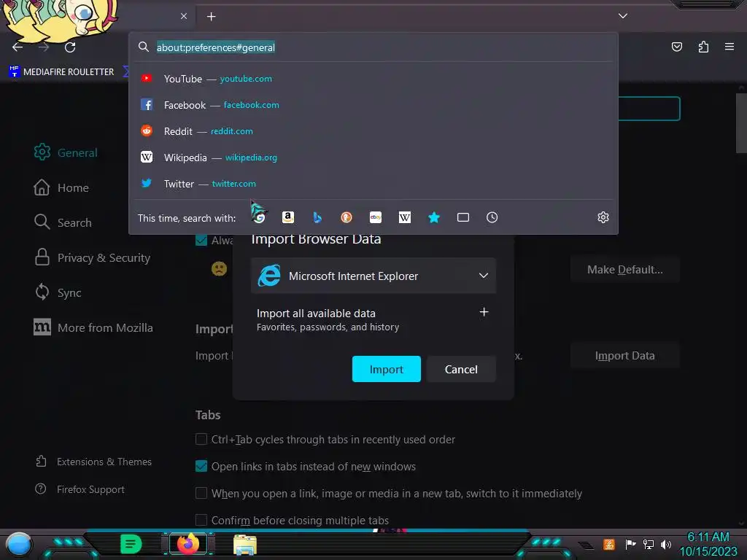Image resolution: width=747 pixels, height=560 pixels.
Task: List all tabs via chevron button
Action: click(x=623, y=16)
